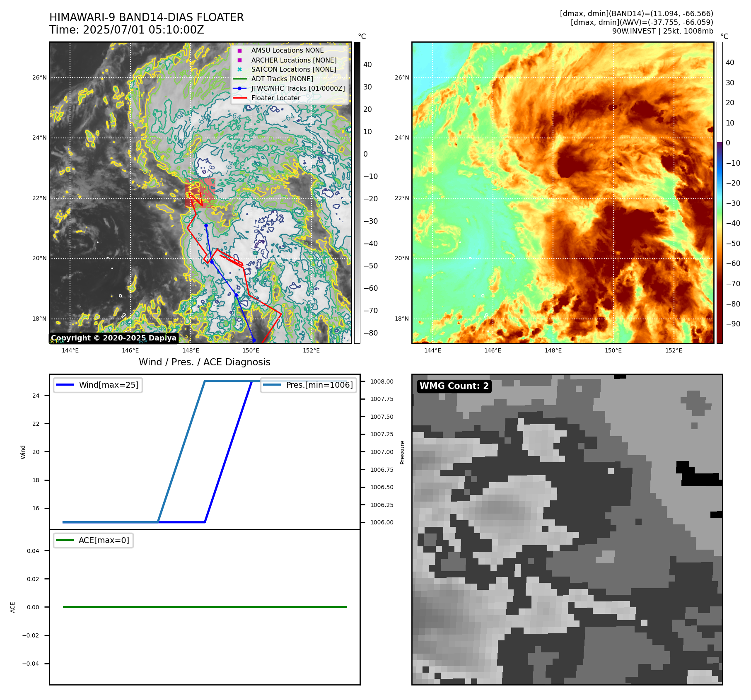Screen dimensions: 751x700
Task: Click the red Floater Locater legend line
Action: (239, 98)
